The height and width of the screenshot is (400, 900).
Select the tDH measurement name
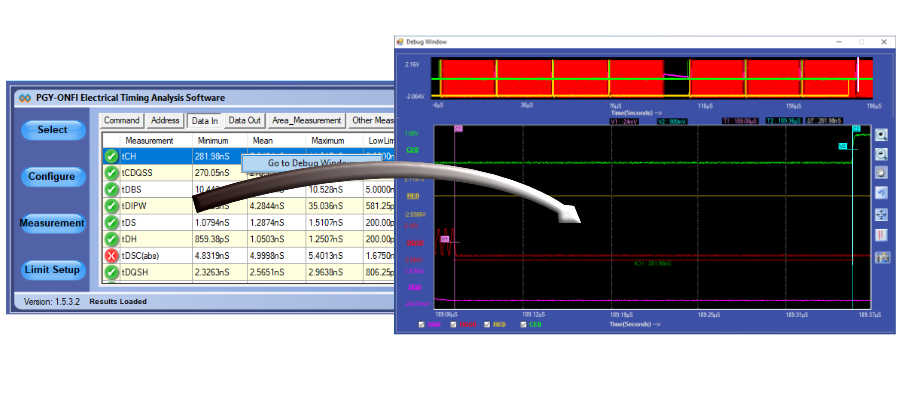129,239
